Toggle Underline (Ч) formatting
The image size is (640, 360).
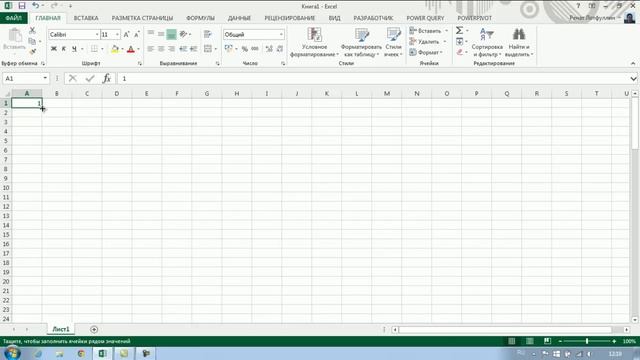coord(74,49)
